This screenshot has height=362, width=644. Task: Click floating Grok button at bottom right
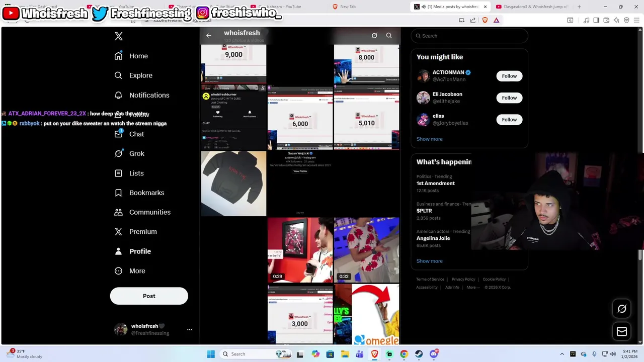pos(622,309)
